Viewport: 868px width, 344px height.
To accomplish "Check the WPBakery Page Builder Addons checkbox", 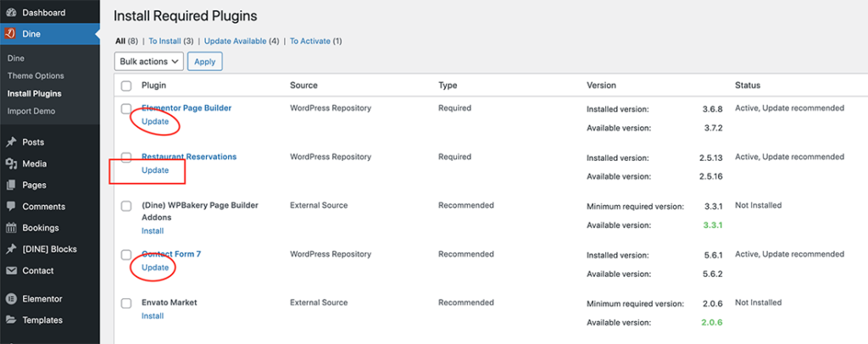I will pos(126,206).
